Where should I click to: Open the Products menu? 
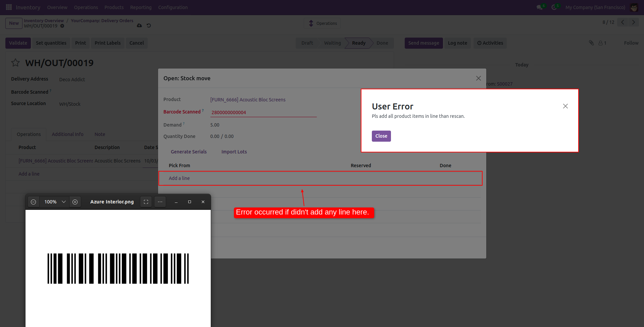pos(114,7)
